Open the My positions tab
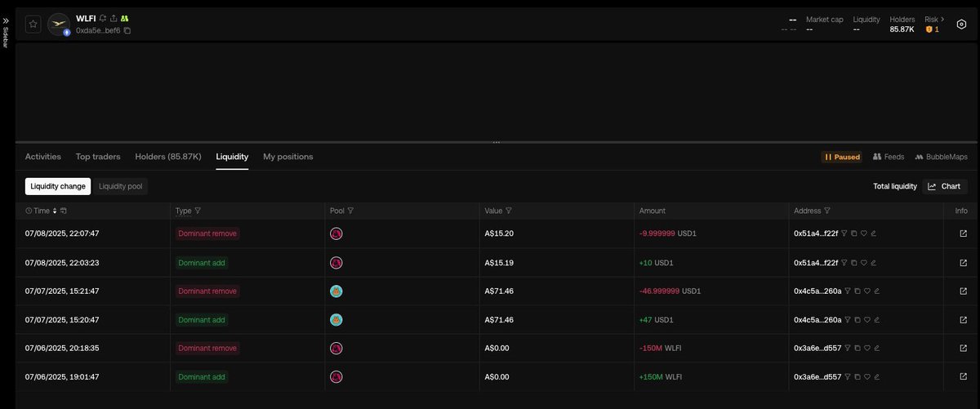 pos(287,157)
